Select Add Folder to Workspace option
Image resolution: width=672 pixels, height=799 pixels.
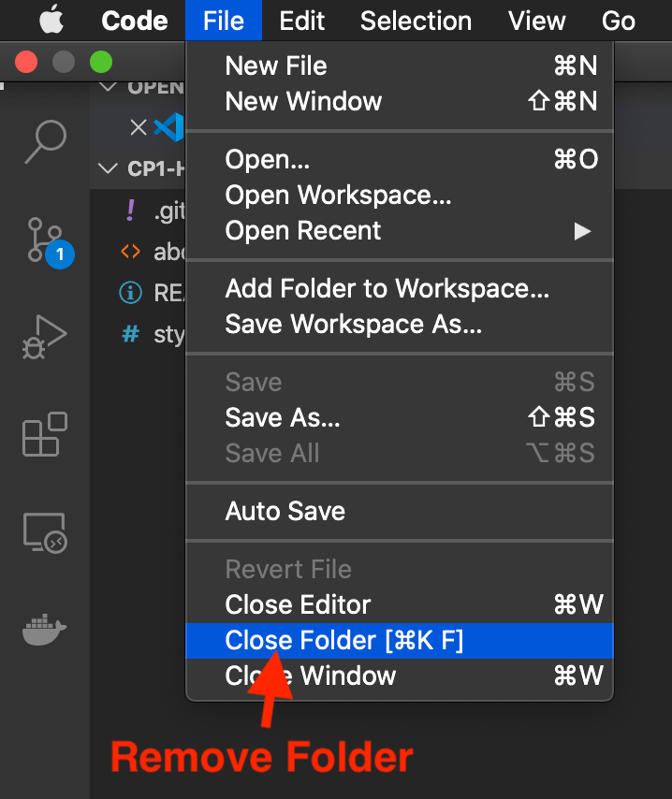click(373, 288)
